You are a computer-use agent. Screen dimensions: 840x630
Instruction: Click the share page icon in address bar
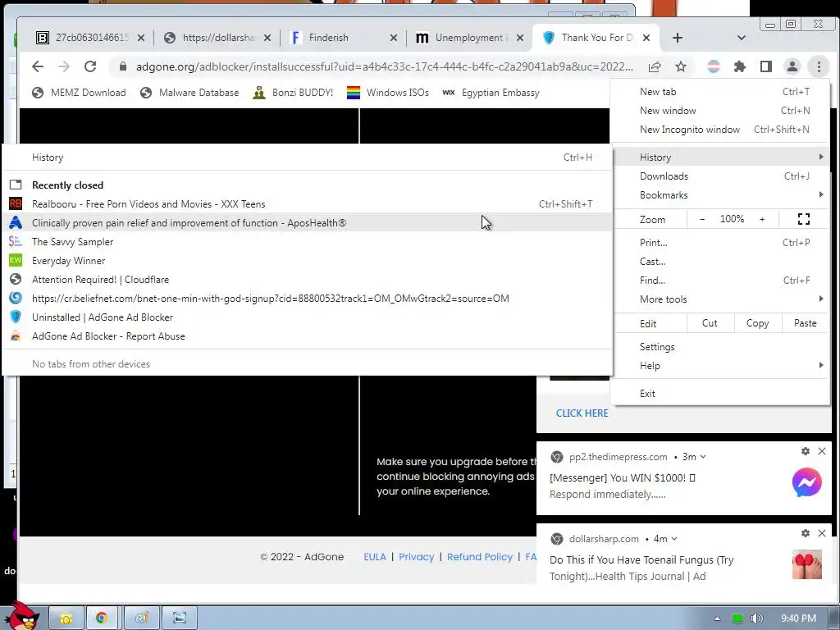(x=654, y=67)
